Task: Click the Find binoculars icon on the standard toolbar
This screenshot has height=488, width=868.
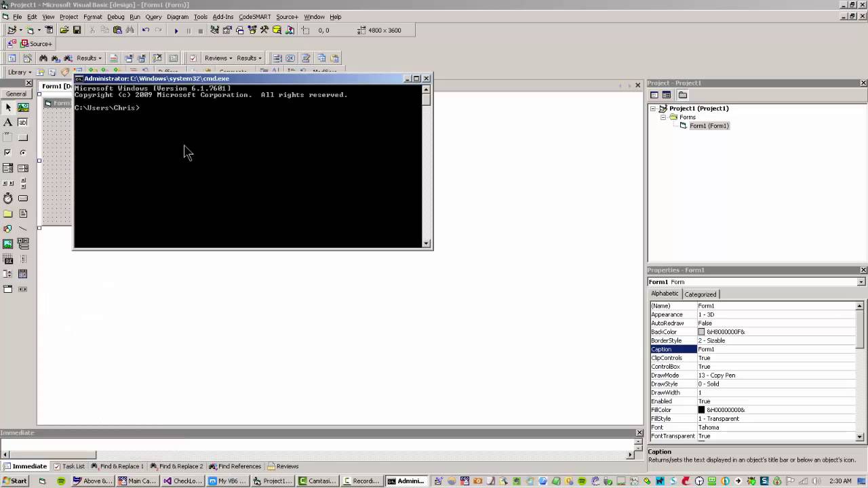Action: tap(130, 30)
